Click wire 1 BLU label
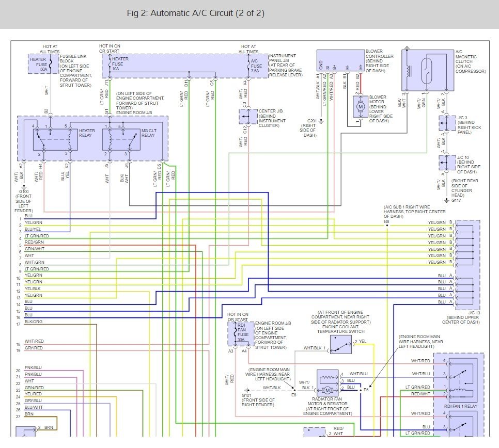This screenshot has height=448, width=499. [x=28, y=216]
